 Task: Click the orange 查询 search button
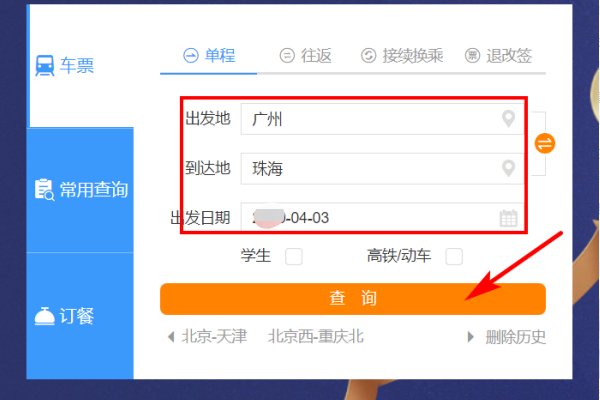pyautogui.click(x=353, y=299)
